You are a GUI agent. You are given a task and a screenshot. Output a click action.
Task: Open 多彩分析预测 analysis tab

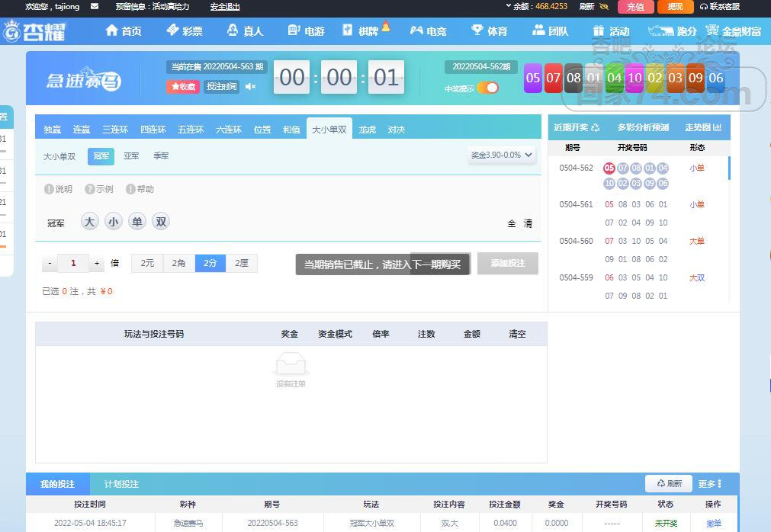[x=643, y=128]
